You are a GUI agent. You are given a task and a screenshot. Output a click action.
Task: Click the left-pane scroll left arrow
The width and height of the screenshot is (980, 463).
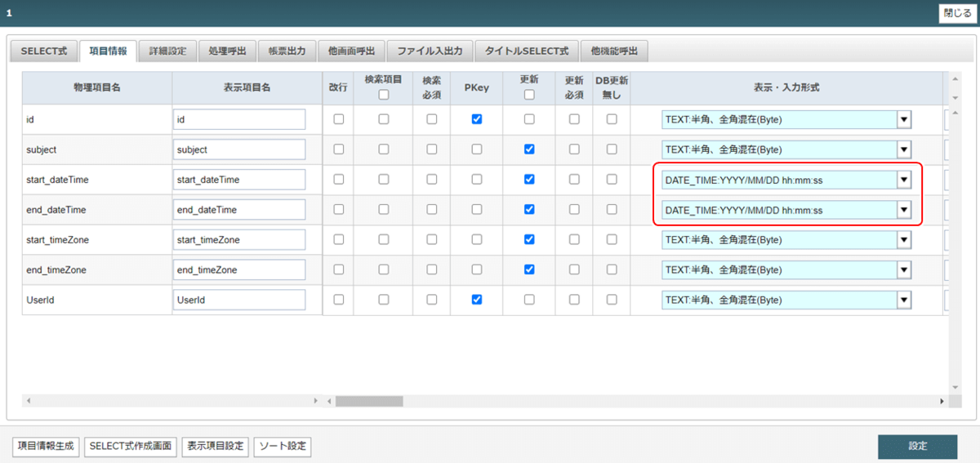click(x=28, y=401)
